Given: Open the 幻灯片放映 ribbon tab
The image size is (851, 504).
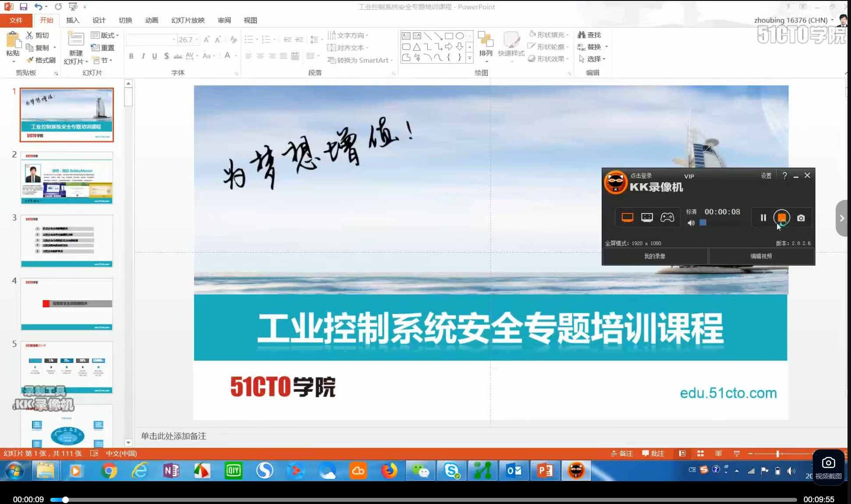Looking at the screenshot, I should [188, 20].
